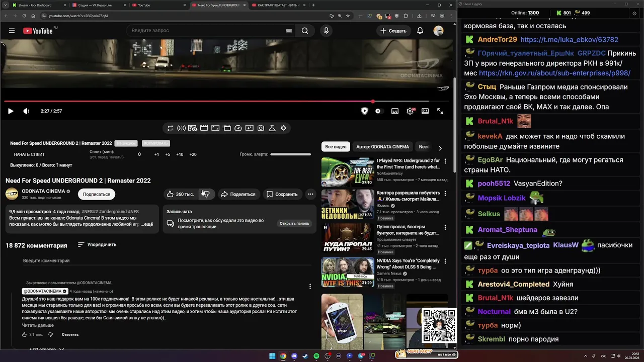The image size is (644, 362).
Task: Open 'I Played NFS: Underground 2' video thumbnail
Action: 348,172
